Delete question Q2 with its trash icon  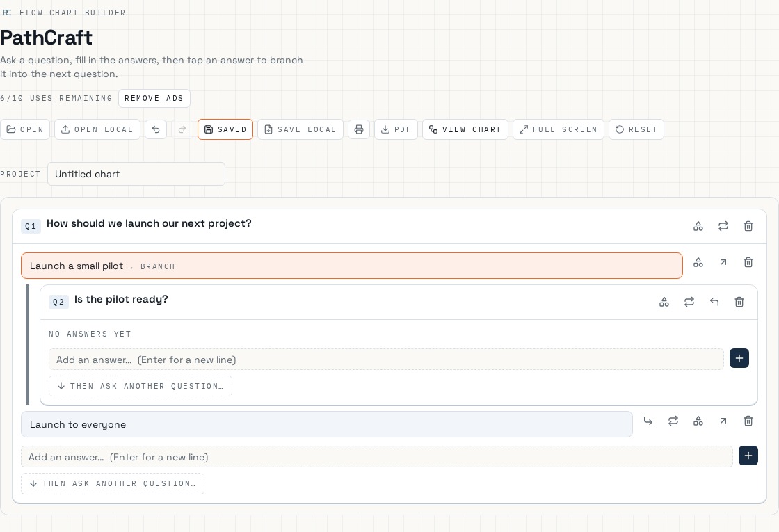point(739,302)
